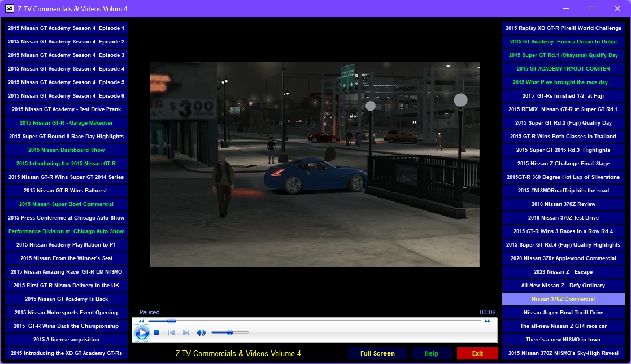
Task: Select 2015 A license acquisition
Action: (67, 340)
